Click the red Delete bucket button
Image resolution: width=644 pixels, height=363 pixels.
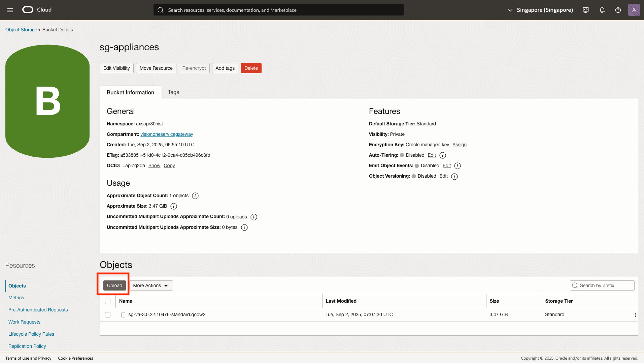[251, 68]
